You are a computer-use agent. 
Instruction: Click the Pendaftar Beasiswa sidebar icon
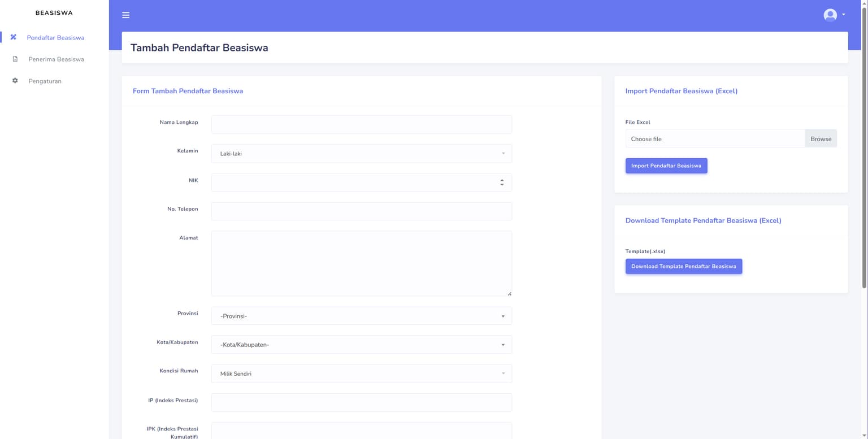(14, 37)
